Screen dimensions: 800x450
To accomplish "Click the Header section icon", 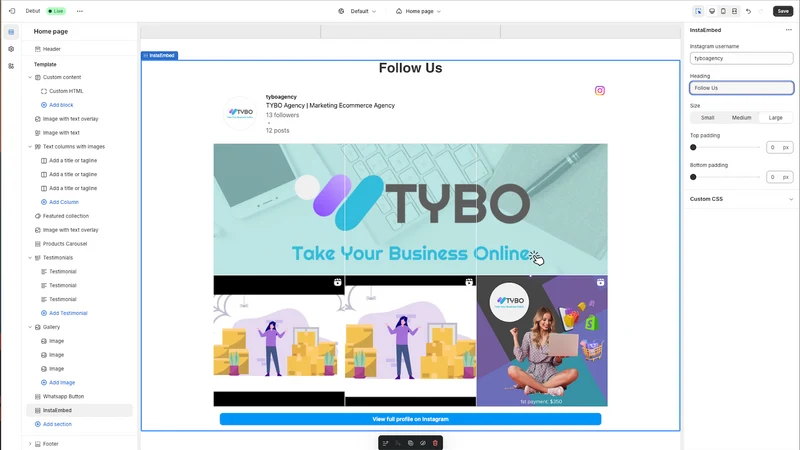I will tap(38, 49).
